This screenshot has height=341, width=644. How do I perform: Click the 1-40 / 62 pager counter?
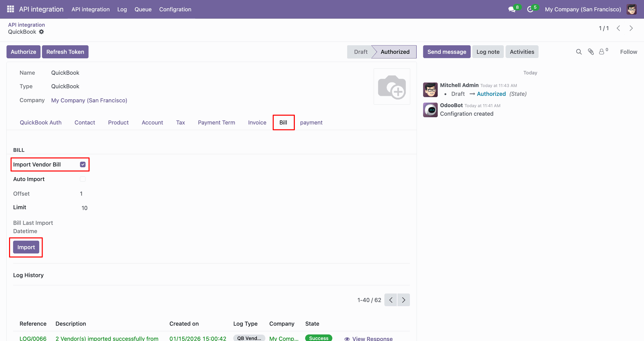[x=369, y=300]
